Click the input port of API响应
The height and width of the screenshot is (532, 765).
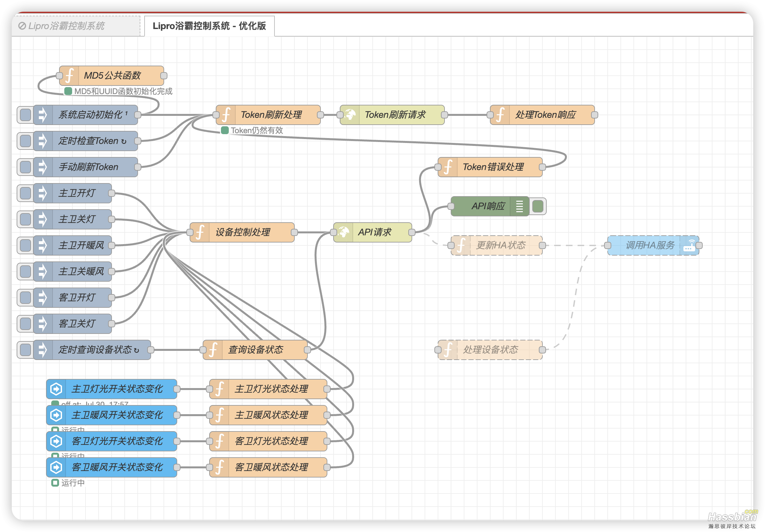coord(451,206)
